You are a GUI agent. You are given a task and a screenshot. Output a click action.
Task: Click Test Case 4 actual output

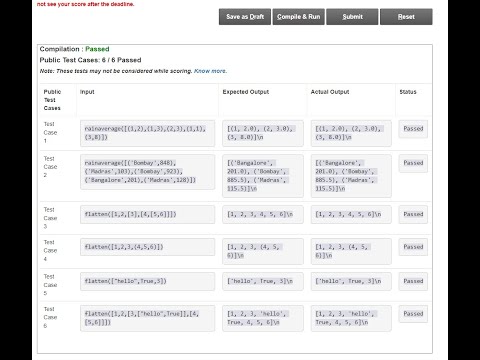click(x=351, y=251)
